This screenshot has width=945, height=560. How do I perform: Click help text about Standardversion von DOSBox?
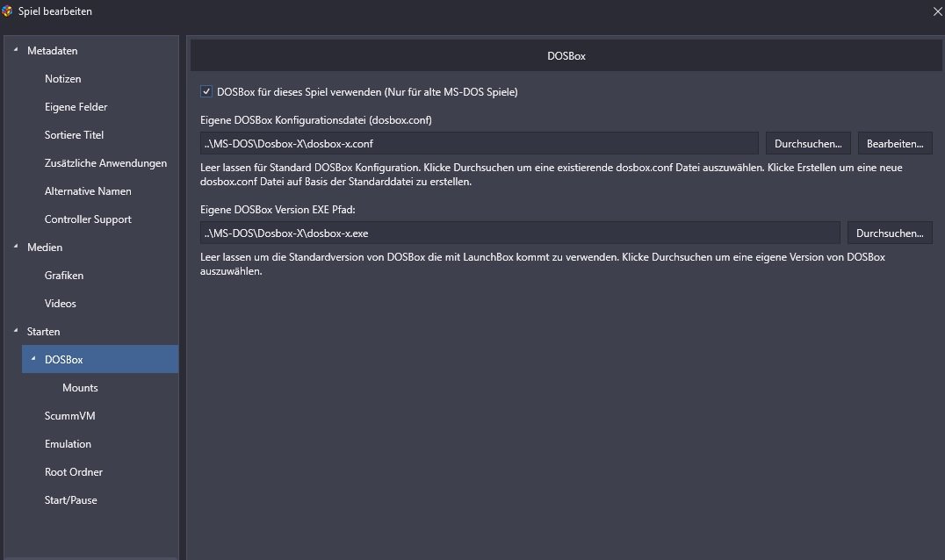[x=543, y=263]
